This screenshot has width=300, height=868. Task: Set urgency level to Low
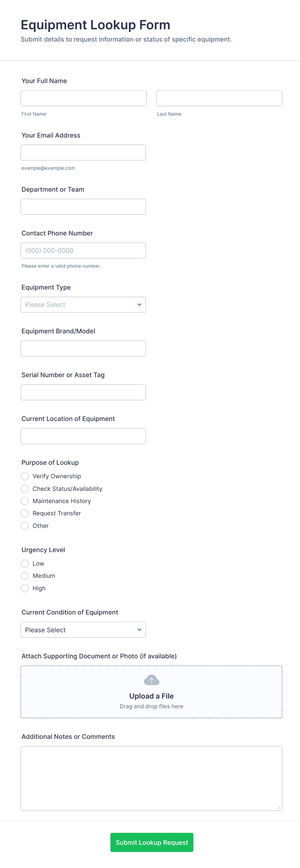(25, 563)
